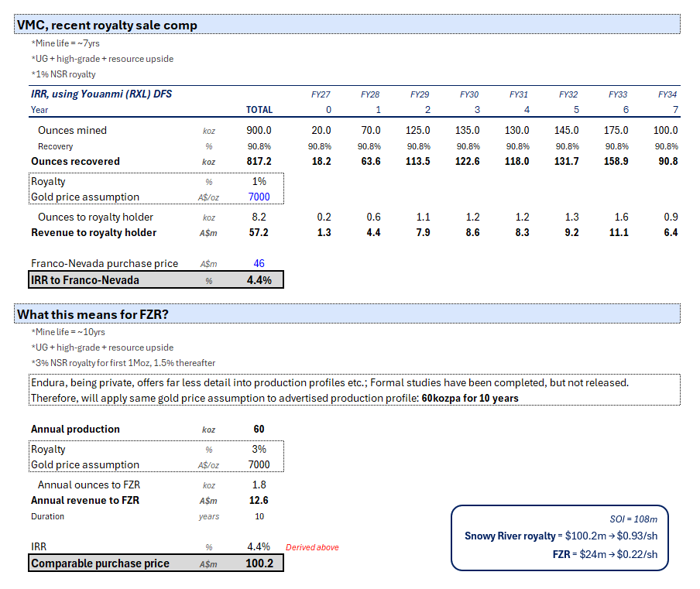
Task: Click the bold 4.4% IRR result
Action: point(259,280)
